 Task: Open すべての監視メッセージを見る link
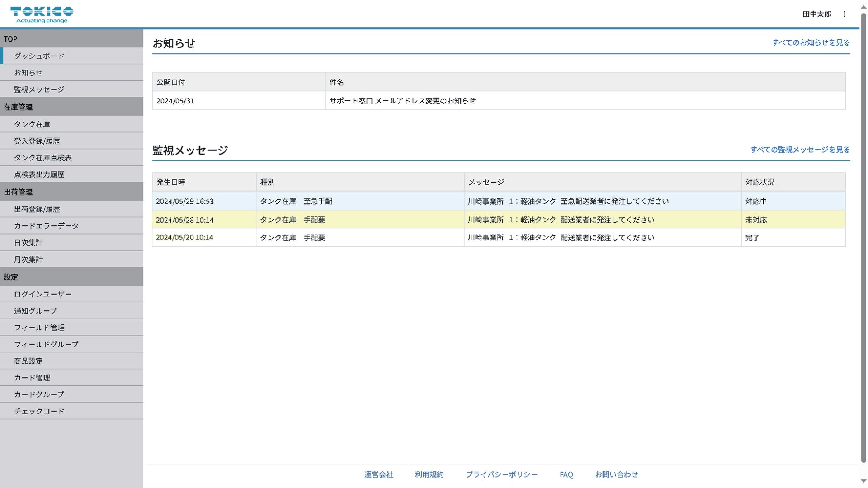(x=800, y=150)
